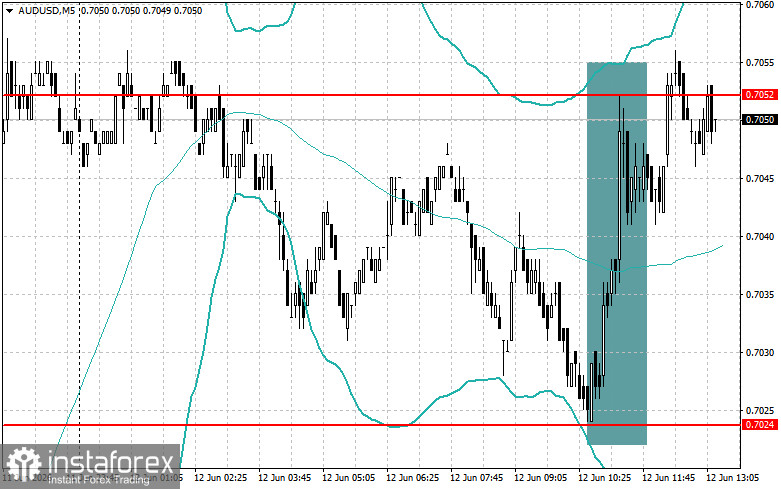This screenshot has height=489, width=781.
Task: Click the chart menu triangle beside AUDUSD
Action: (9, 10)
